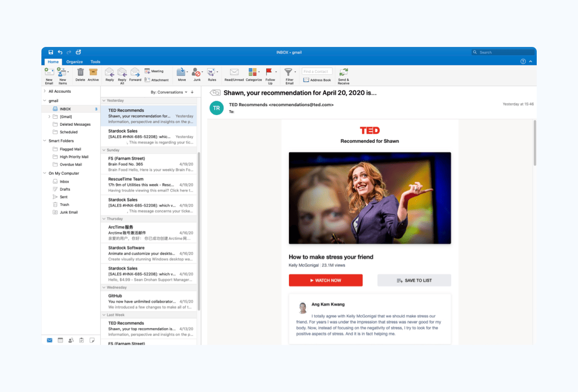Viewport: 578px width, 392px height.
Task: Click the Save icon in title bar
Action: pos(51,52)
